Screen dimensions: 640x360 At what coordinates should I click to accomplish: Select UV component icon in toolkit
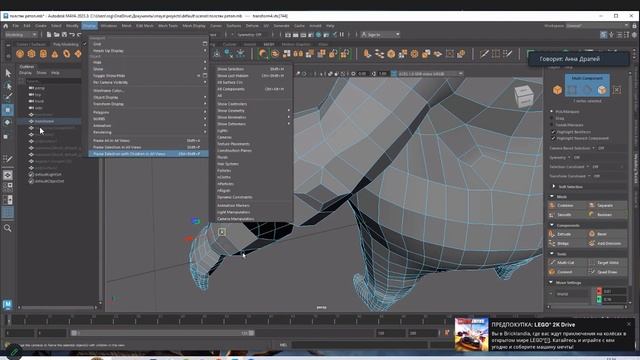point(616,90)
